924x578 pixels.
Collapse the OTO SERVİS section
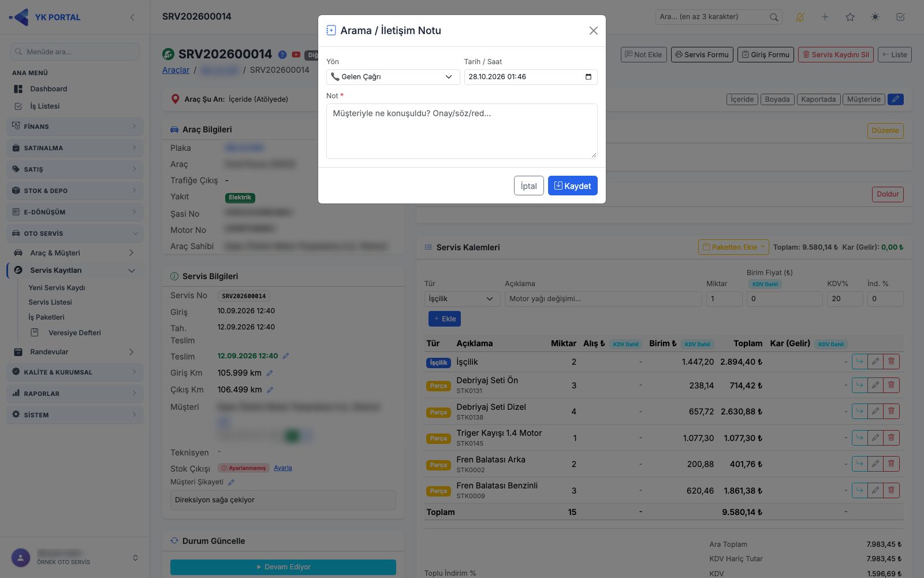pyautogui.click(x=75, y=234)
